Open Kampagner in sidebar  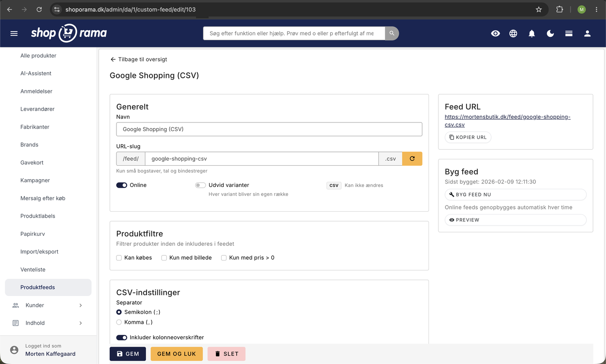[35, 180]
